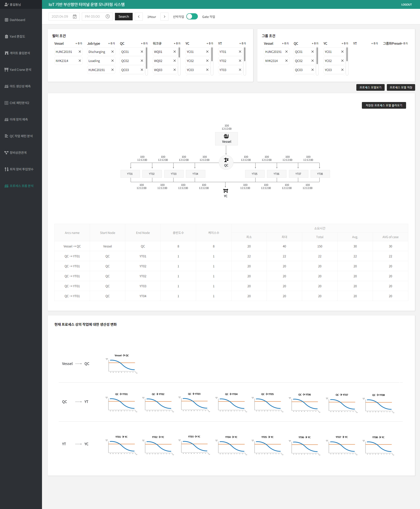Open Yard Crane 분석 in sidebar
Screen dimensions: 420x509
pyautogui.click(x=20, y=70)
